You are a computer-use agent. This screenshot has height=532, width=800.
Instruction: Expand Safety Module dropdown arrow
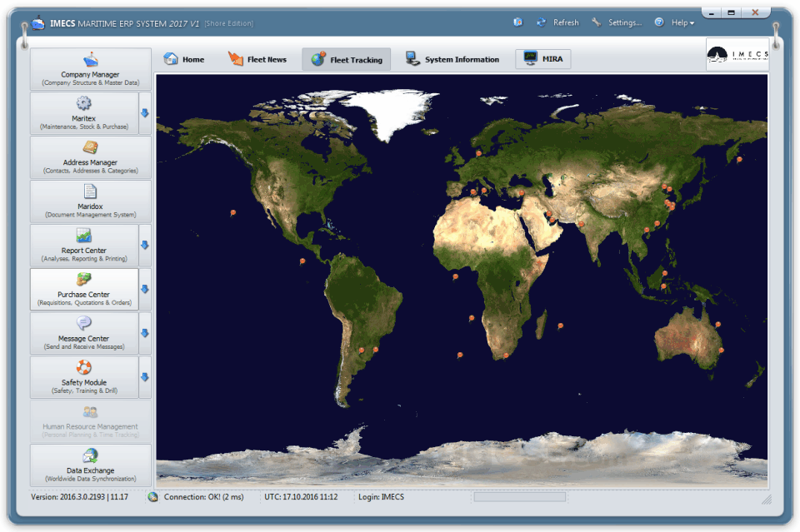145,377
